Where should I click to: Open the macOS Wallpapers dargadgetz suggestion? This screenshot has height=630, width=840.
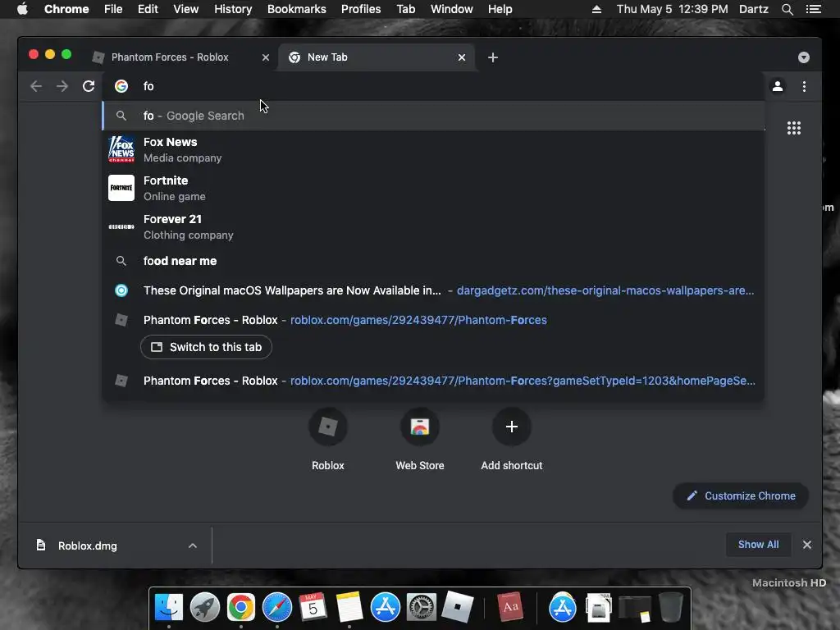click(433, 290)
